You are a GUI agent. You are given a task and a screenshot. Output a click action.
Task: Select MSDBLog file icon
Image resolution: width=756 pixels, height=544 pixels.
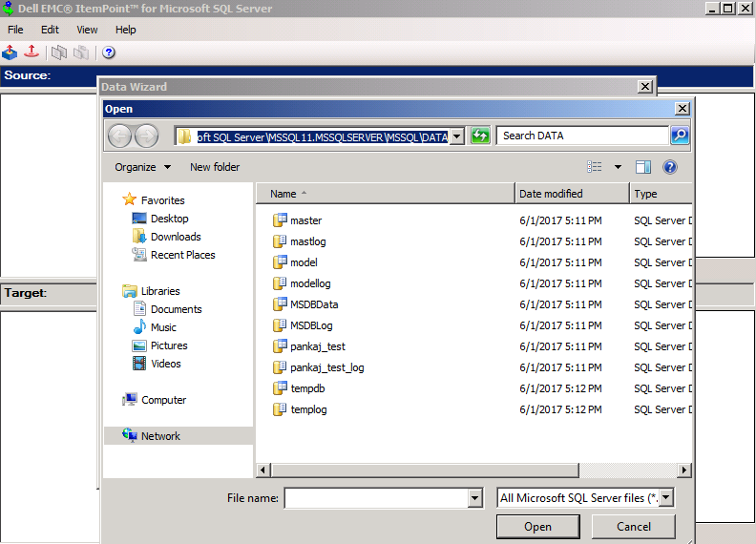tap(280, 325)
